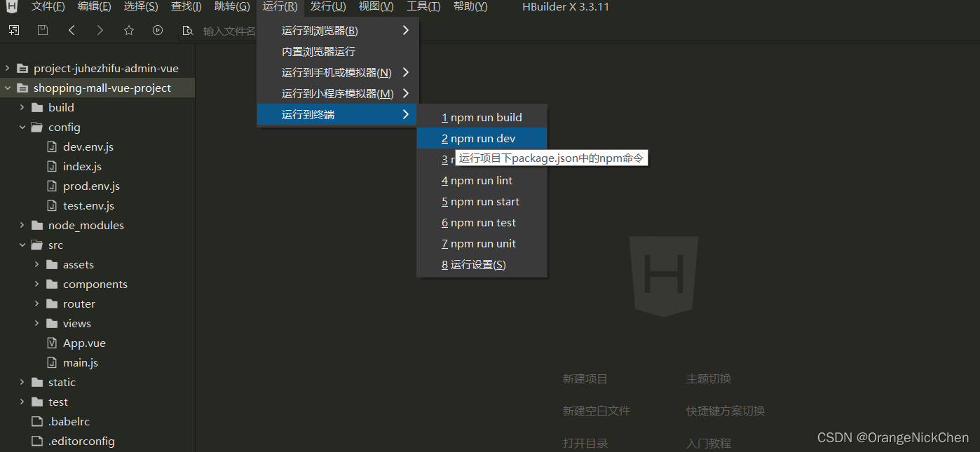Open the 选择(S) menu

(x=140, y=7)
